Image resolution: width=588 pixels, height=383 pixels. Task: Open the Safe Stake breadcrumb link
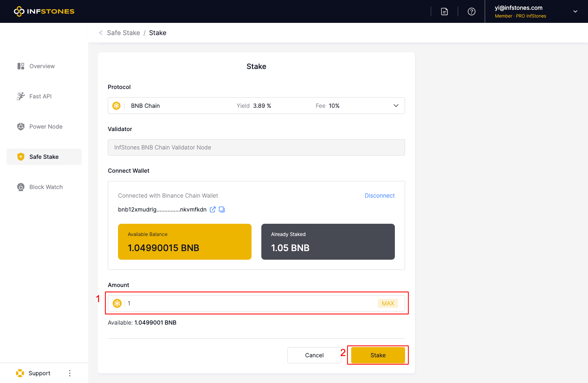point(123,33)
